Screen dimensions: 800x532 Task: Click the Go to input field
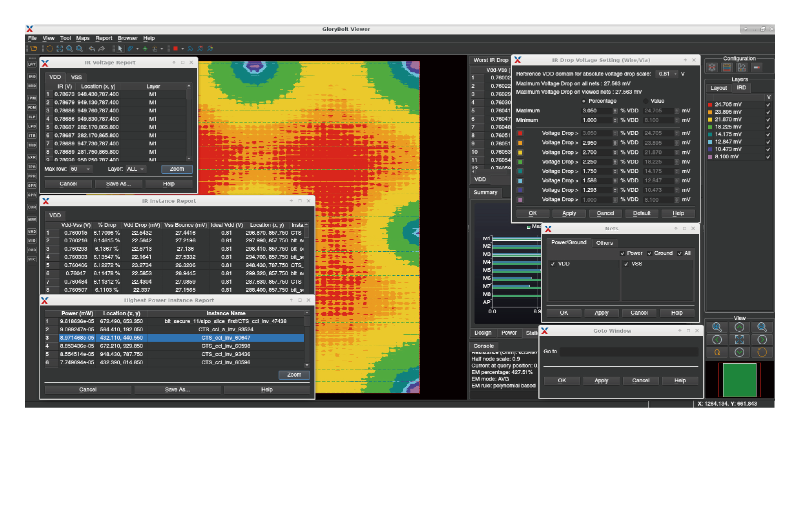pyautogui.click(x=628, y=352)
